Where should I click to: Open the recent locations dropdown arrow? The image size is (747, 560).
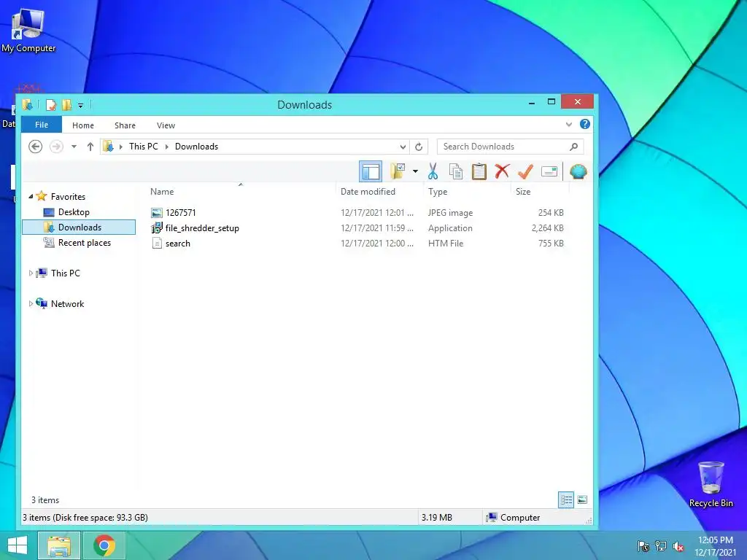pos(74,147)
